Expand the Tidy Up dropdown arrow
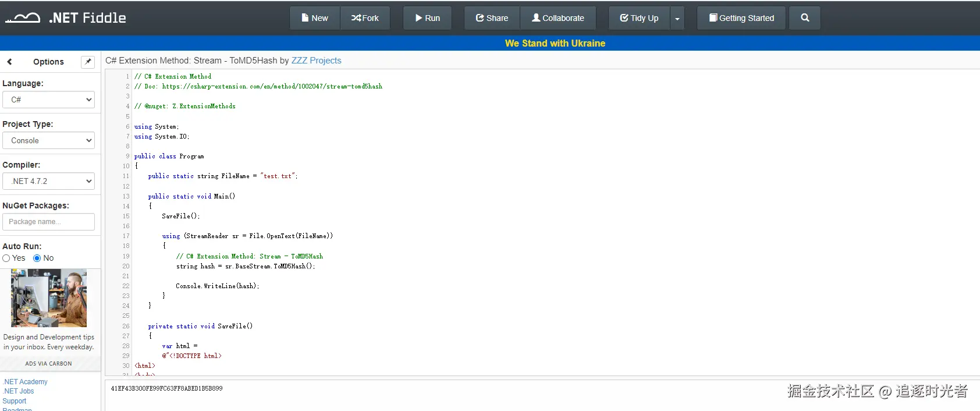This screenshot has height=411, width=980. pyautogui.click(x=677, y=18)
